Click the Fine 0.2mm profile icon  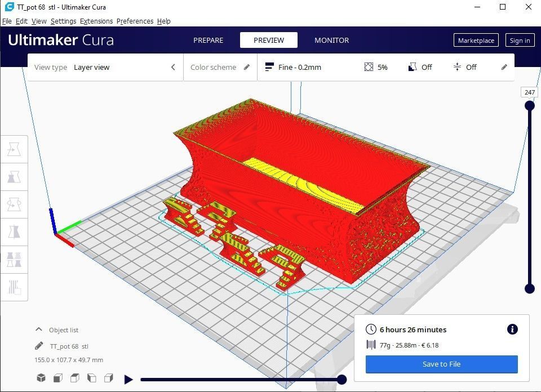pyautogui.click(x=269, y=67)
